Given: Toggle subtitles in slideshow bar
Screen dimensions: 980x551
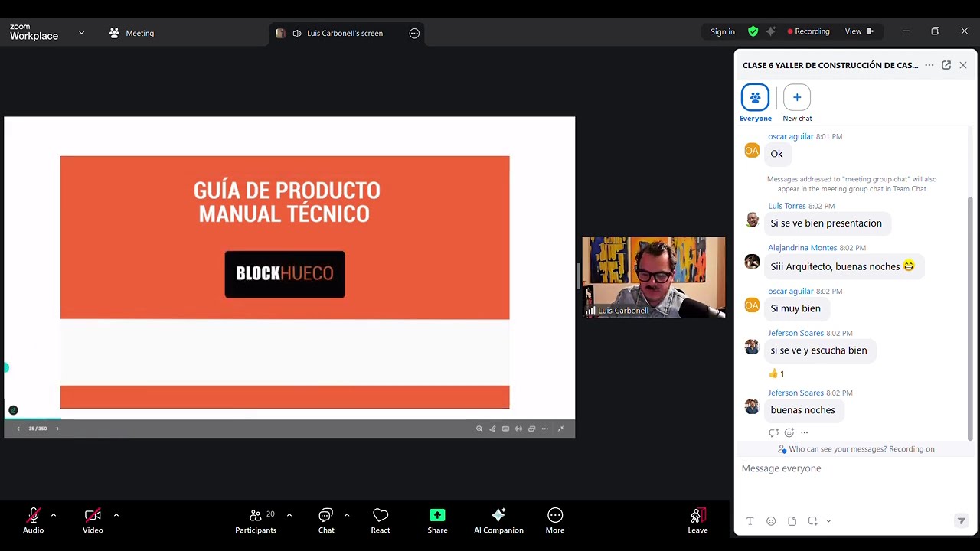Looking at the screenshot, I should (505, 429).
